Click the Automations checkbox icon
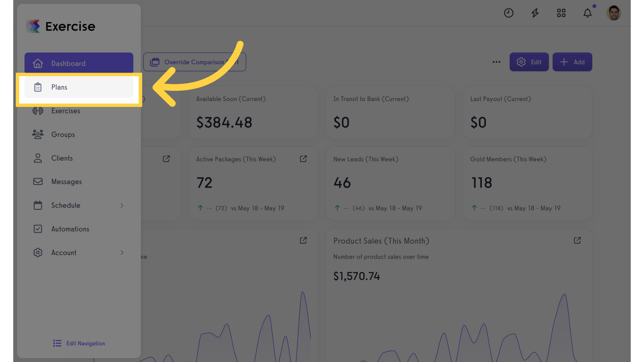The height and width of the screenshot is (362, 644). 38,229
